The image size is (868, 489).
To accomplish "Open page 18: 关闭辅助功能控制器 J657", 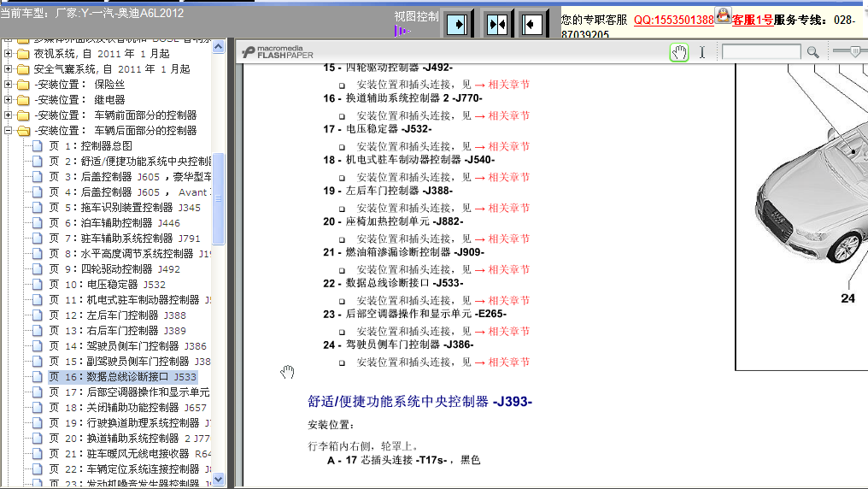I will [128, 408].
